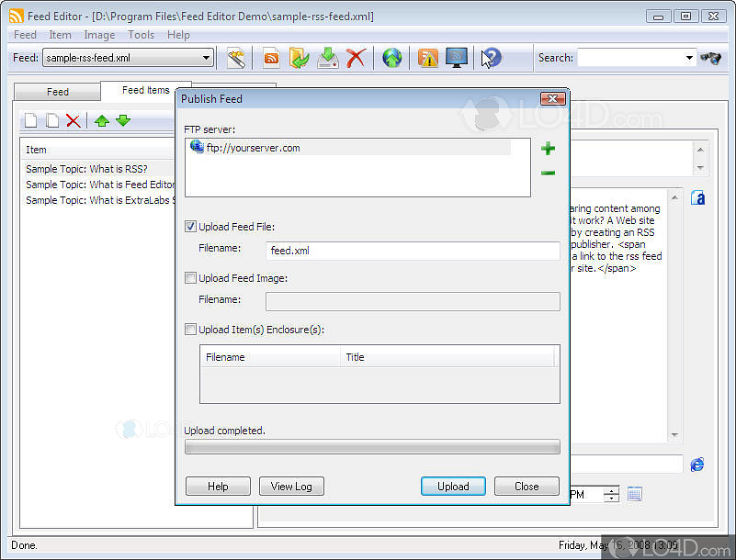Click the globe publish feed toolbar icon
Viewport: 736px width, 560px height.
coord(392,58)
